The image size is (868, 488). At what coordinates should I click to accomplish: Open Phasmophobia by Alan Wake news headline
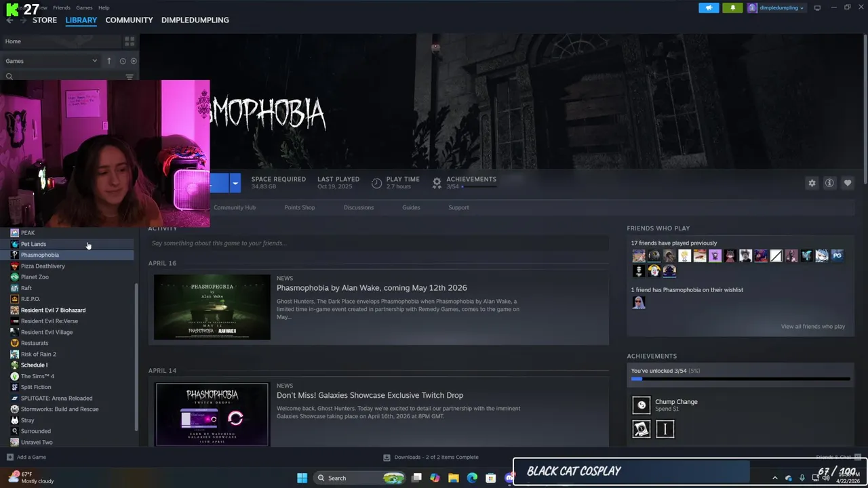pos(372,288)
